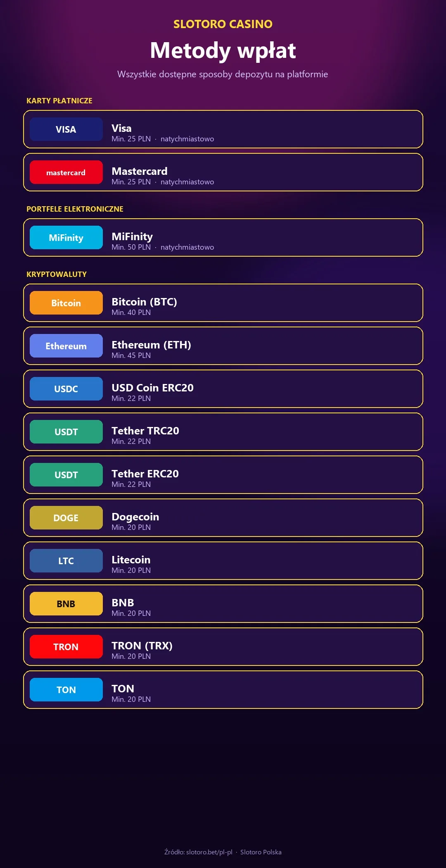Open the Tether TRC20 payment row
The width and height of the screenshot is (446, 868).
pos(223,432)
